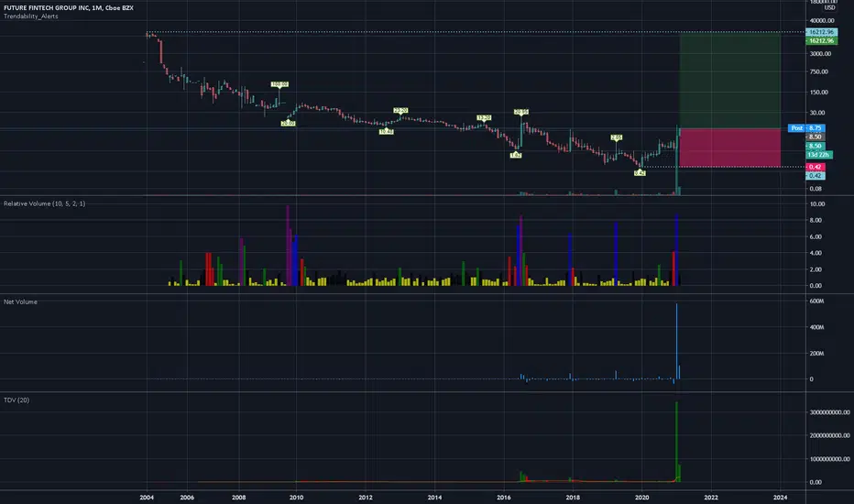Image resolution: width=854 pixels, height=504 pixels.
Task: Click the 600M tick on Net Volume axis
Action: (816, 301)
